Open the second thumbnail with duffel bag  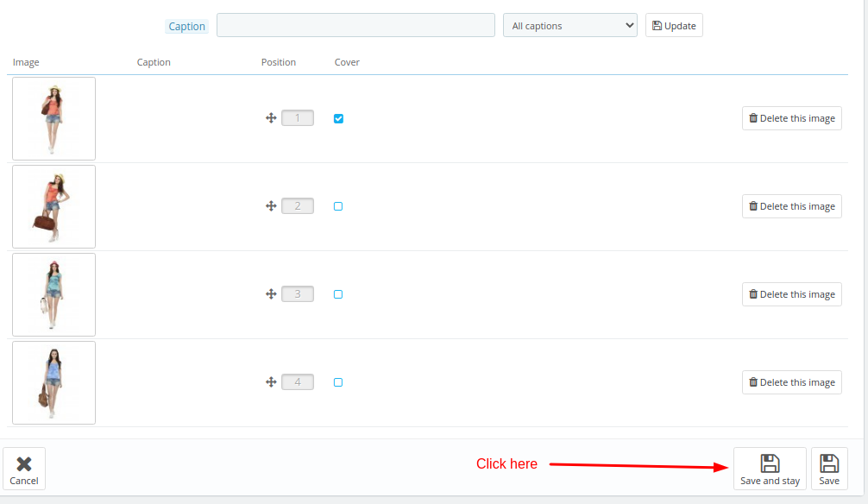[x=53, y=206]
